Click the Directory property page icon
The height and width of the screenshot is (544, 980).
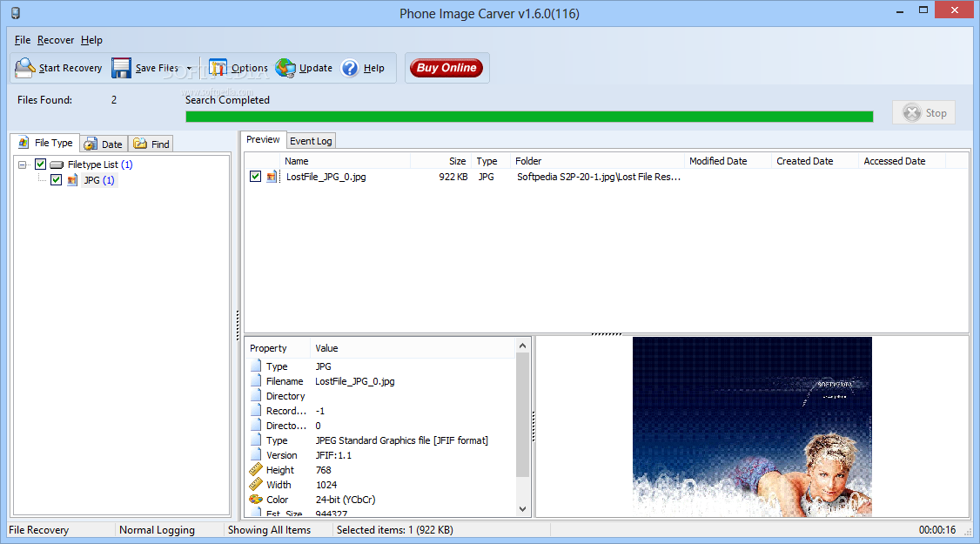point(256,396)
